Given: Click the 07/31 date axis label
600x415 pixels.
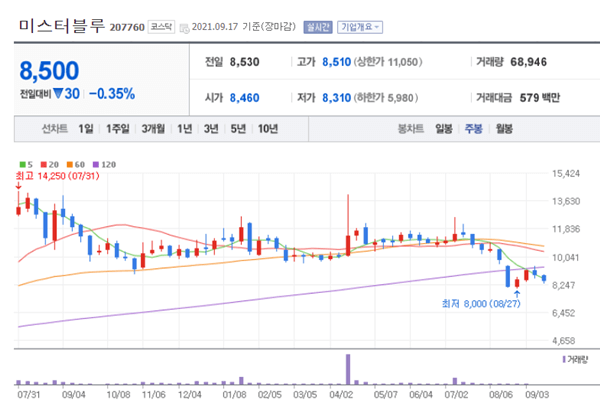Looking at the screenshot, I should [29, 394].
